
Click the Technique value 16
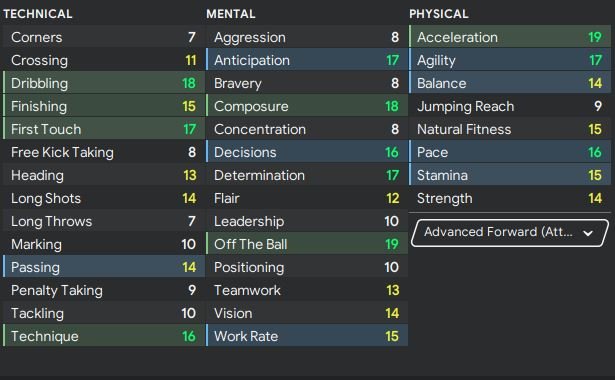coord(189,336)
